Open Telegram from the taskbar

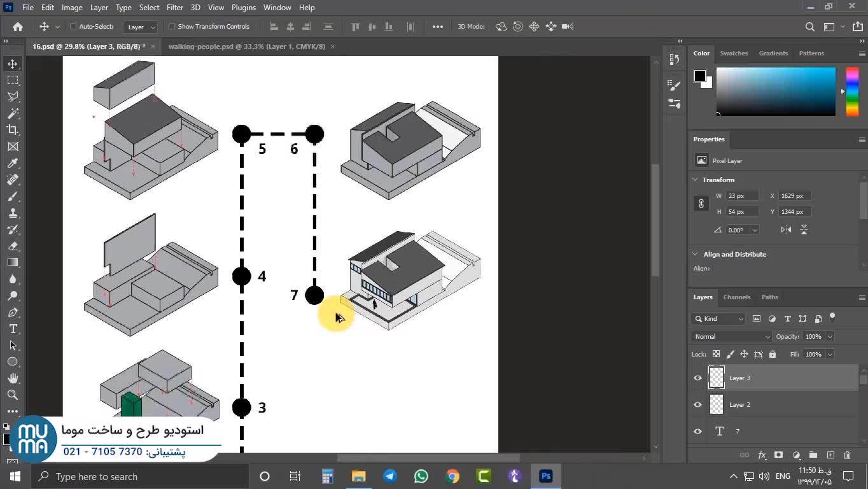pos(389,476)
